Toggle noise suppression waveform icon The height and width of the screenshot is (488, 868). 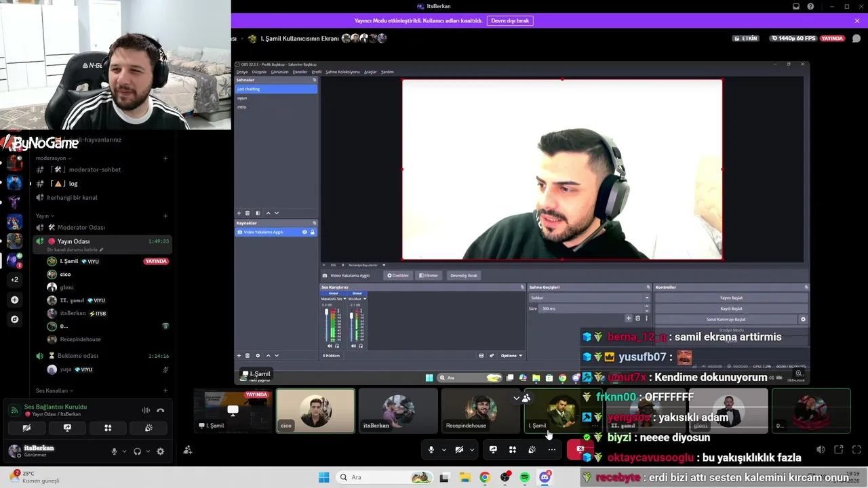coord(146,410)
